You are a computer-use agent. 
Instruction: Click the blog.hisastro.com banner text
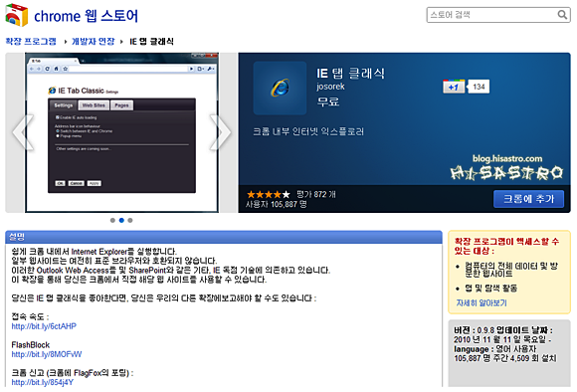[x=507, y=158]
